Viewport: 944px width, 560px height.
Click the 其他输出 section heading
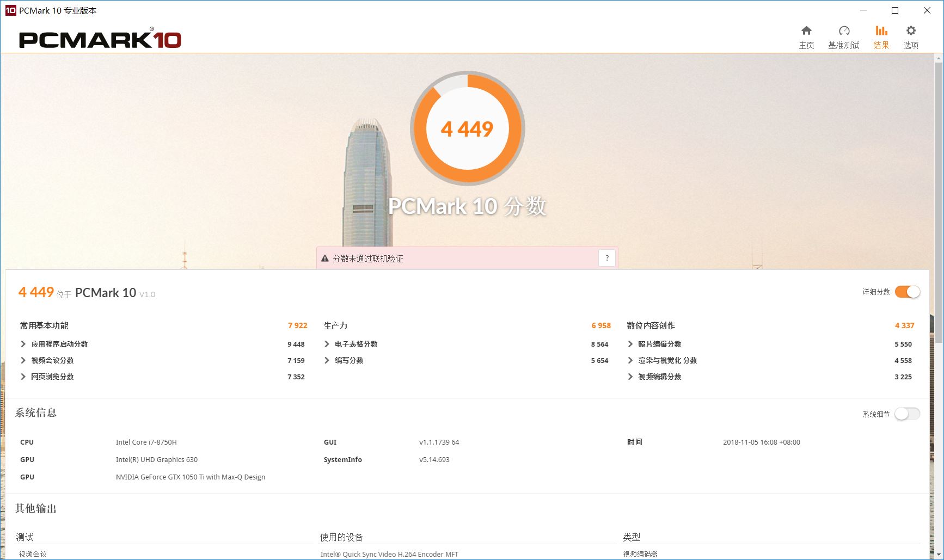coord(36,508)
